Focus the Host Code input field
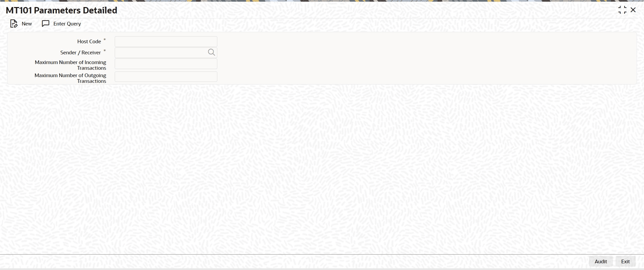 166,42
